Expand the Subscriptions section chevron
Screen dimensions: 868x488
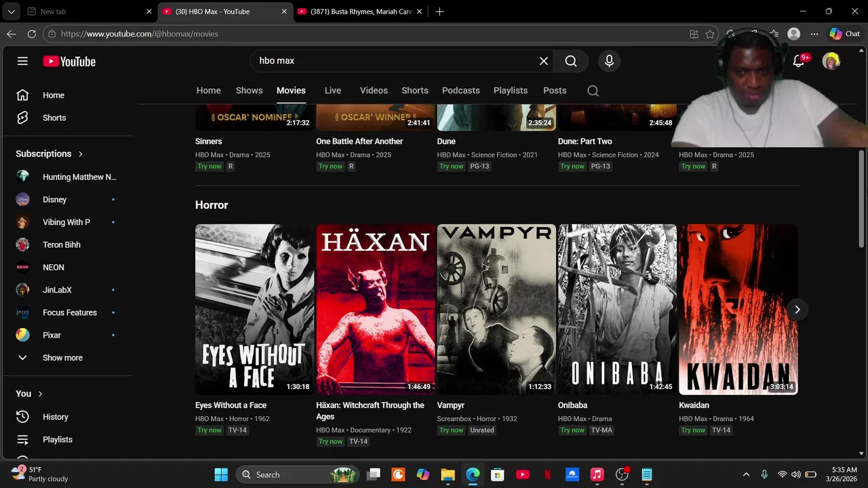click(80, 154)
